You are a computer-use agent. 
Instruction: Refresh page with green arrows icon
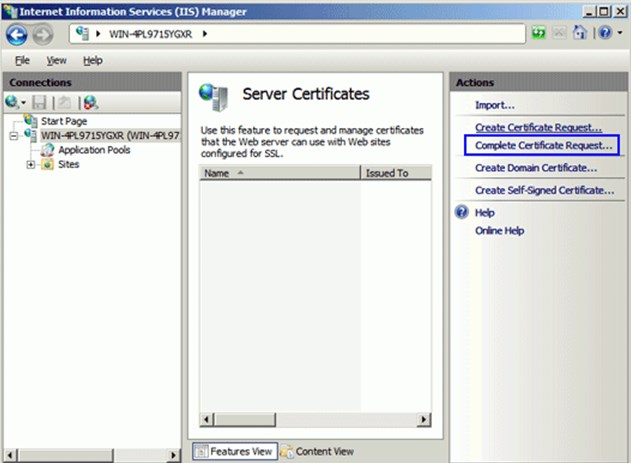point(538,33)
